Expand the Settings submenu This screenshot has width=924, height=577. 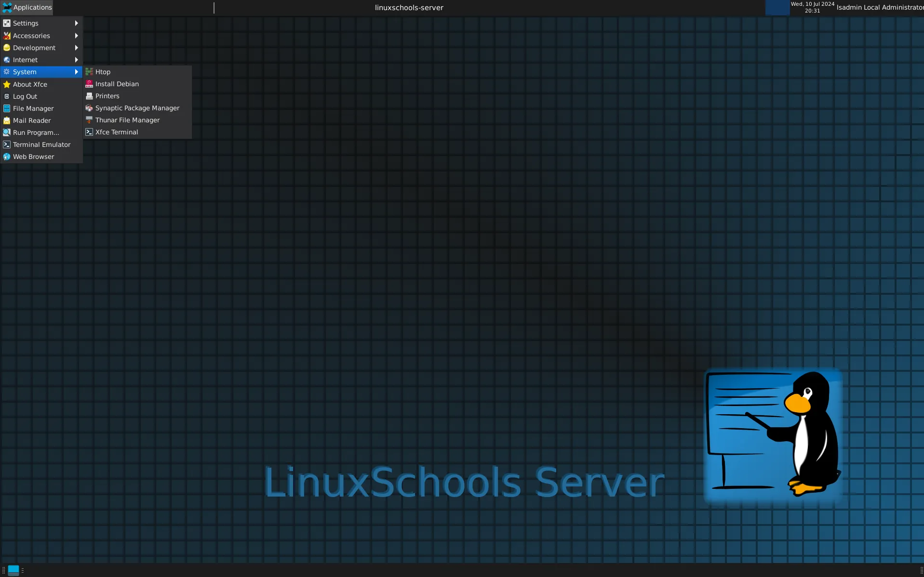(x=26, y=23)
